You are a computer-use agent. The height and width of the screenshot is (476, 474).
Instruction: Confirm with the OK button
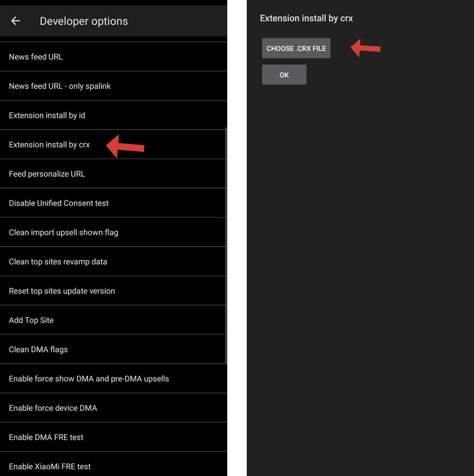[284, 74]
